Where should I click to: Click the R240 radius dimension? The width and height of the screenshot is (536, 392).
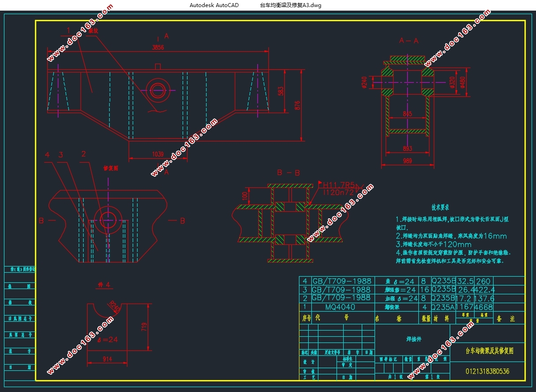coord(115,307)
